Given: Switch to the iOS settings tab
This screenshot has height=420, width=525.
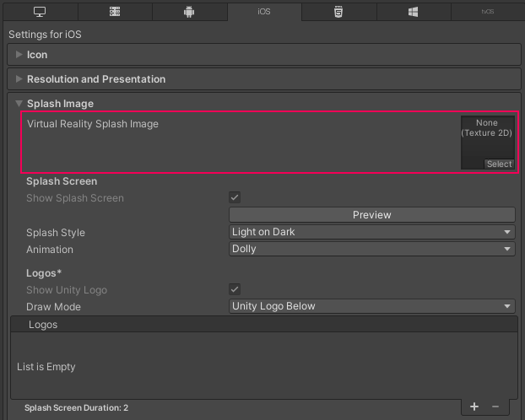Looking at the screenshot, I should click(x=263, y=12).
